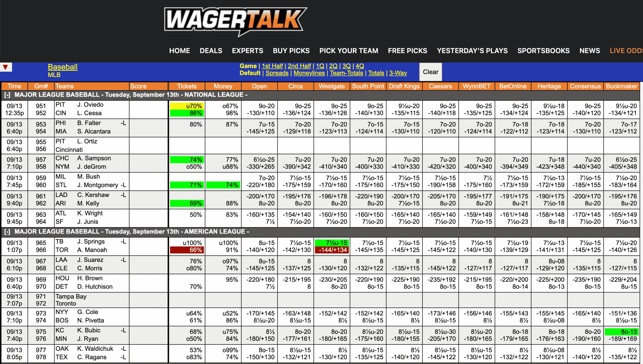The height and width of the screenshot is (364, 643).
Task: Click yellow u70% tickets cell for PIT/CIN
Action: tap(187, 106)
